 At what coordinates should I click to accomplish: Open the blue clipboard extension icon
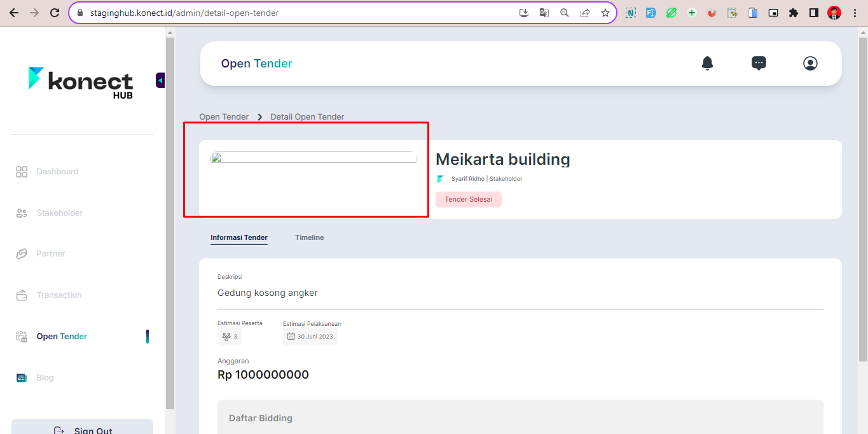coord(753,13)
